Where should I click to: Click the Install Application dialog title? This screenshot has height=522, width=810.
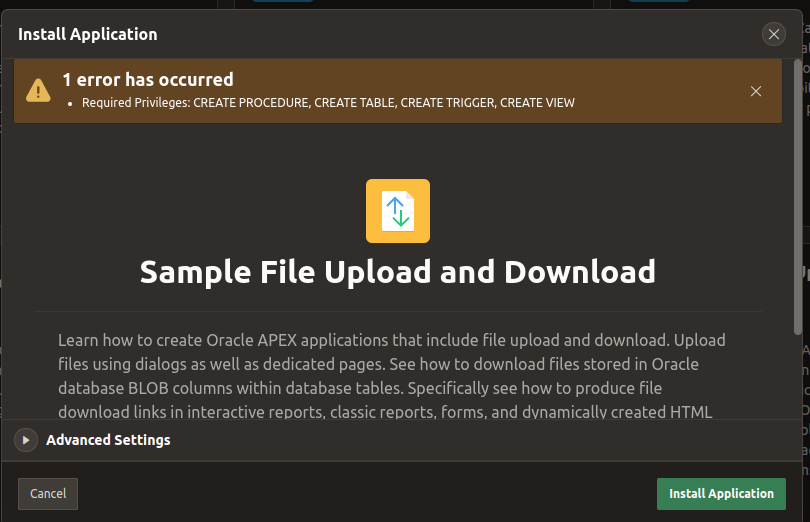88,34
